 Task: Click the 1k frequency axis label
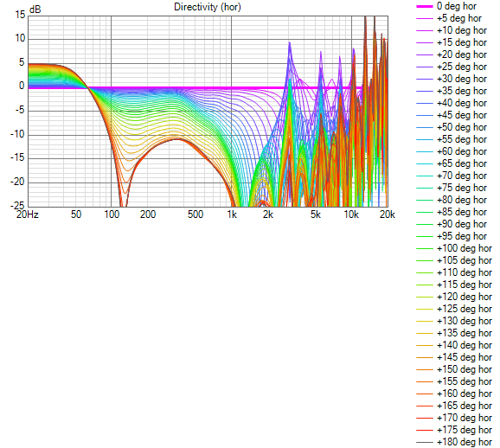pyautogui.click(x=232, y=214)
